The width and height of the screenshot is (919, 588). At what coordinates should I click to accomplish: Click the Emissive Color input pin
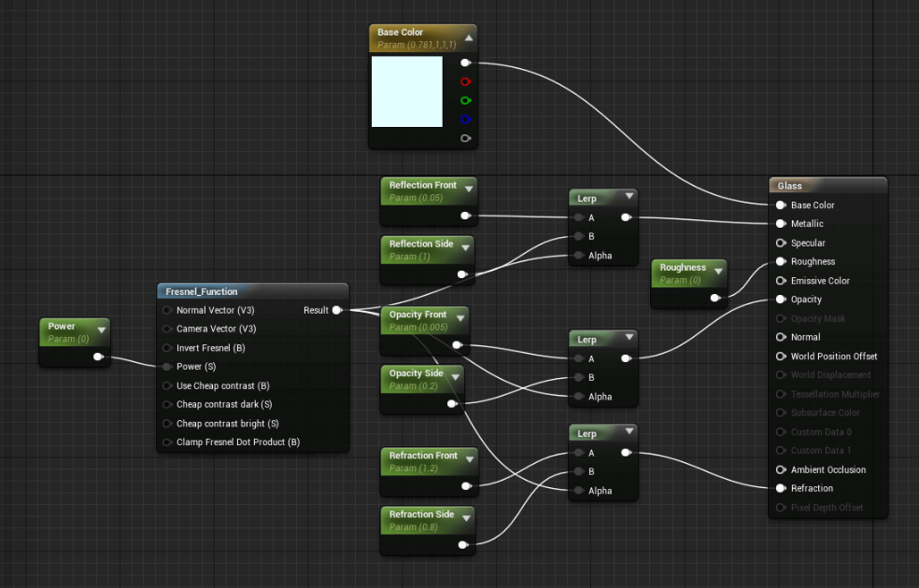tap(781, 281)
